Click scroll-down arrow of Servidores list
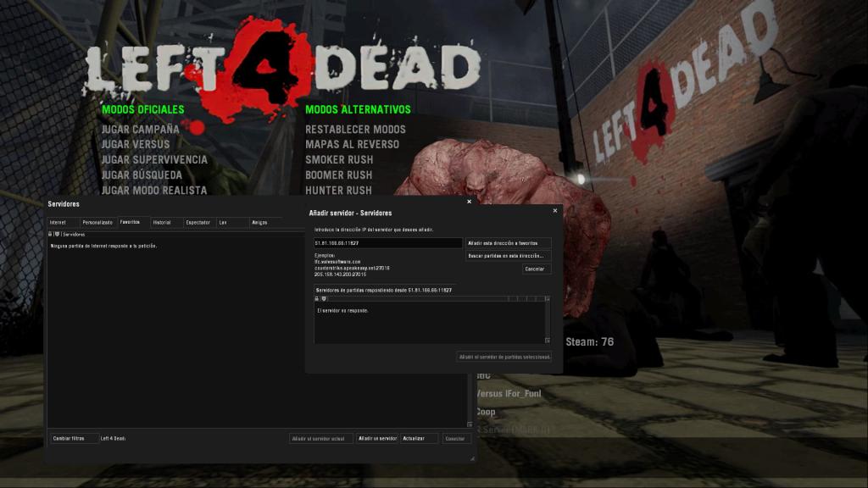Screen dimensions: 868x488 coord(470,424)
